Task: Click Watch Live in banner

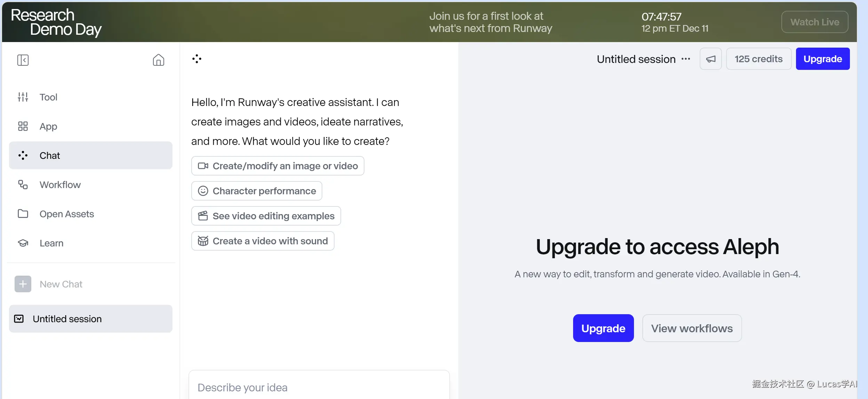Action: click(814, 22)
